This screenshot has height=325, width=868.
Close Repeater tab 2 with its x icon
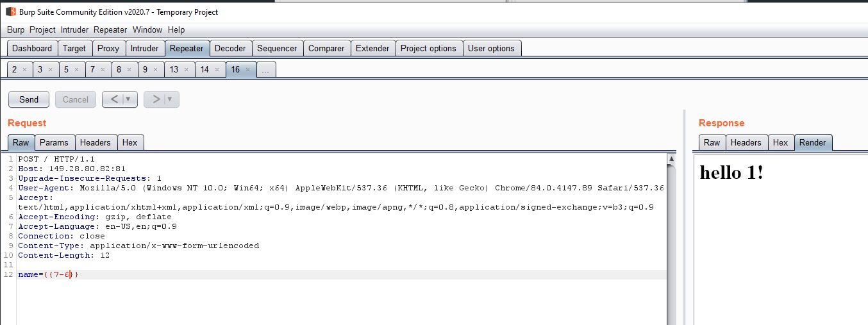coord(24,70)
